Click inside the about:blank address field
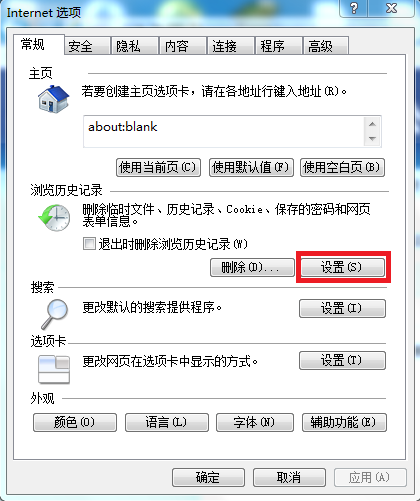 coord(224,131)
